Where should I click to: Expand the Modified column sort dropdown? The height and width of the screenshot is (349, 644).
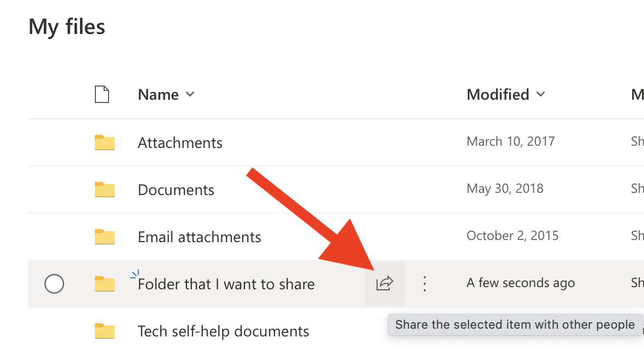click(x=540, y=94)
